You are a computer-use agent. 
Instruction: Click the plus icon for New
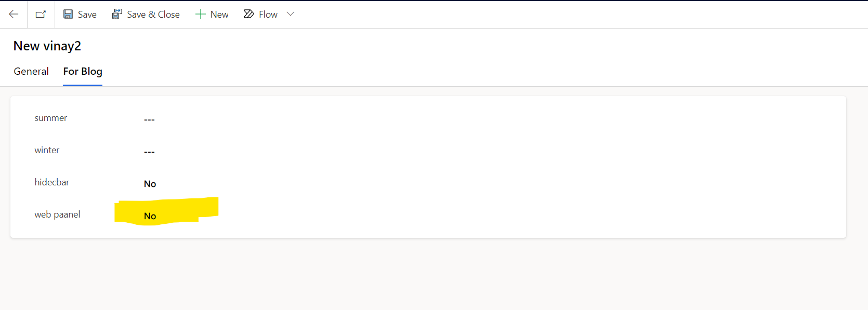pyautogui.click(x=200, y=15)
